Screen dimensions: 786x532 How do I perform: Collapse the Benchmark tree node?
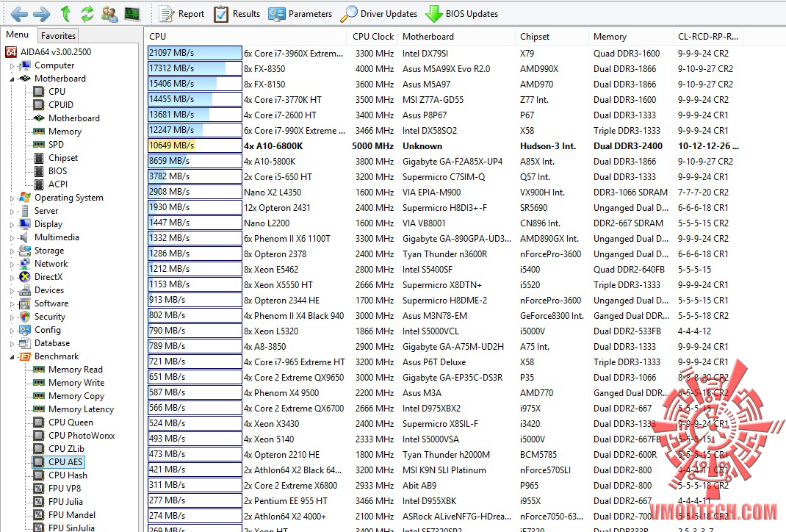(12, 356)
